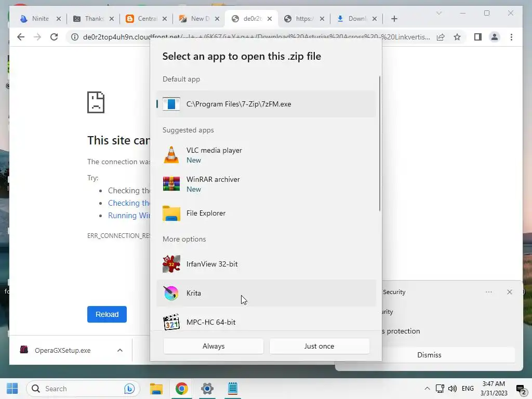Open the Chrome profile icon
Viewport: 532px width, 399px height.
coord(495,37)
